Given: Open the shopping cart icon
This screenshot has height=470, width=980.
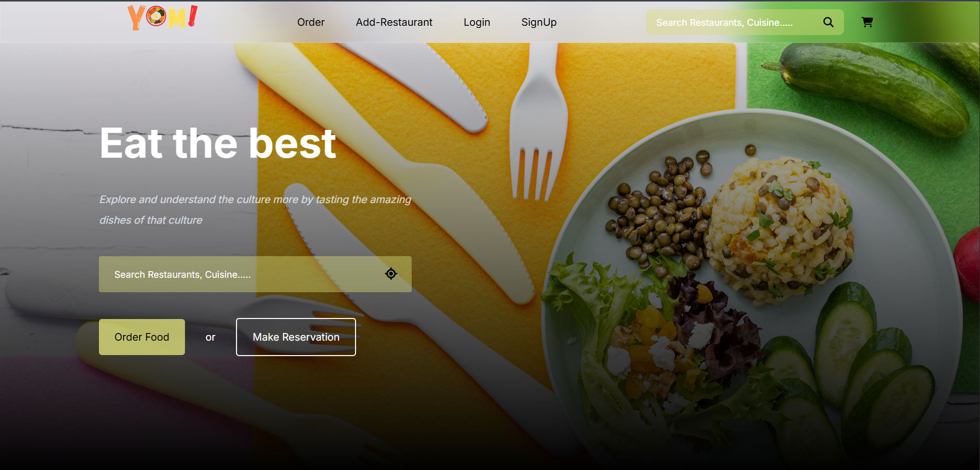Looking at the screenshot, I should click(x=867, y=22).
